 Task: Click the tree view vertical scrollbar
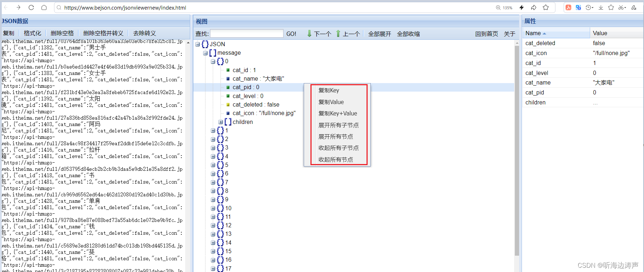pos(517,151)
